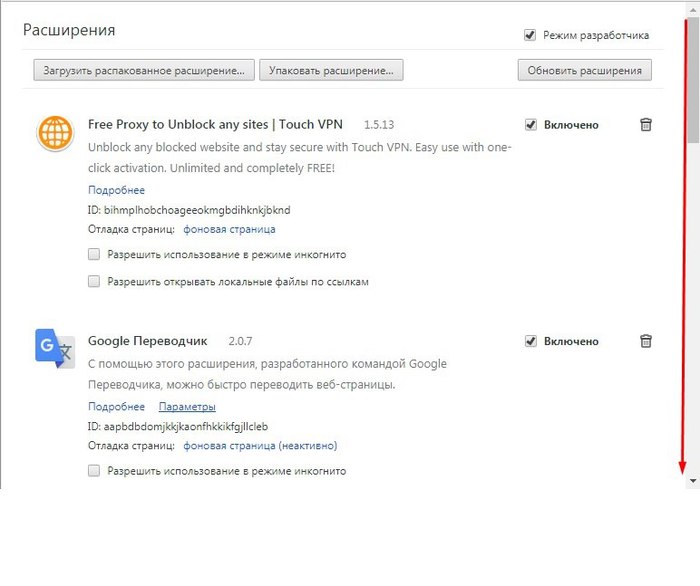Open Подробнее link for Touch VPN
The height and width of the screenshot is (586, 700).
[117, 190]
